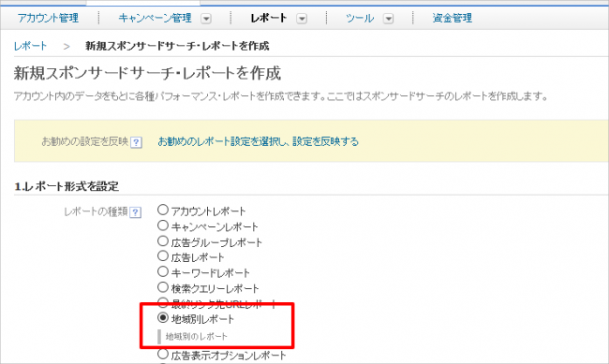Image resolution: width=609 pixels, height=364 pixels.
Task: Open the キャンペーン管理 tab
Action: pos(155,18)
